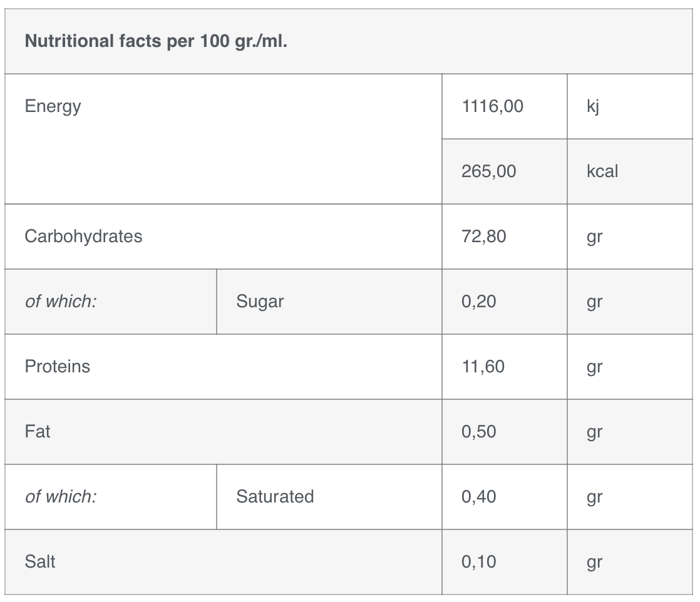Select the Carbohydrates row label
The width and height of the screenshot is (700, 602).
click(83, 237)
